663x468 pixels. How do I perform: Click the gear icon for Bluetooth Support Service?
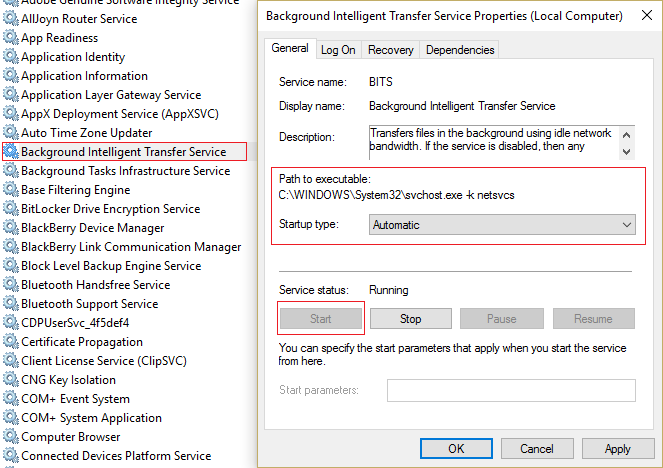11,304
